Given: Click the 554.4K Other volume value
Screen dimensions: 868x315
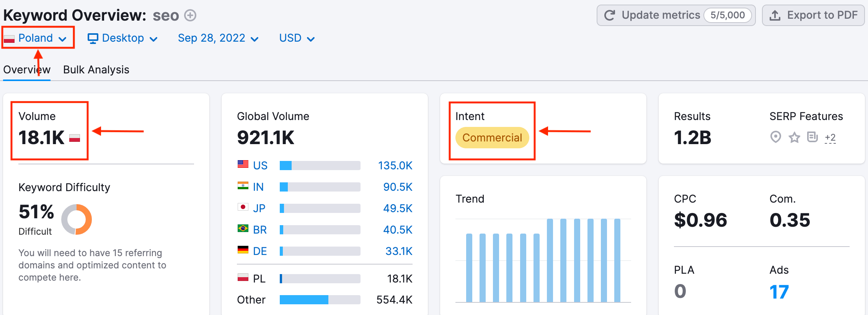Looking at the screenshot, I should point(394,300).
